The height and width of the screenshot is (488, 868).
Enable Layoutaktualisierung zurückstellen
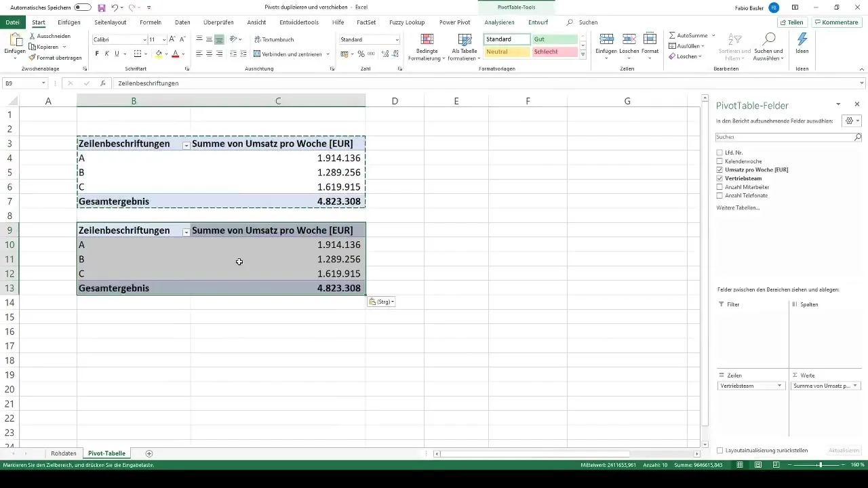click(x=719, y=450)
